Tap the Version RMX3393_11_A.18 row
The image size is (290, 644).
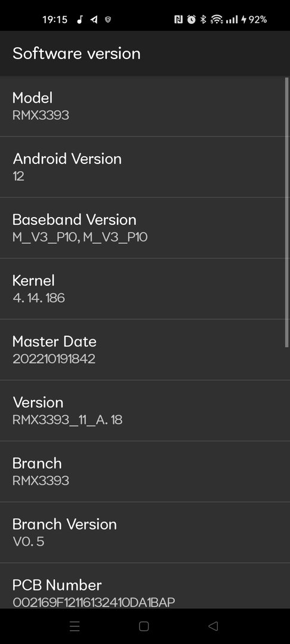click(x=145, y=410)
